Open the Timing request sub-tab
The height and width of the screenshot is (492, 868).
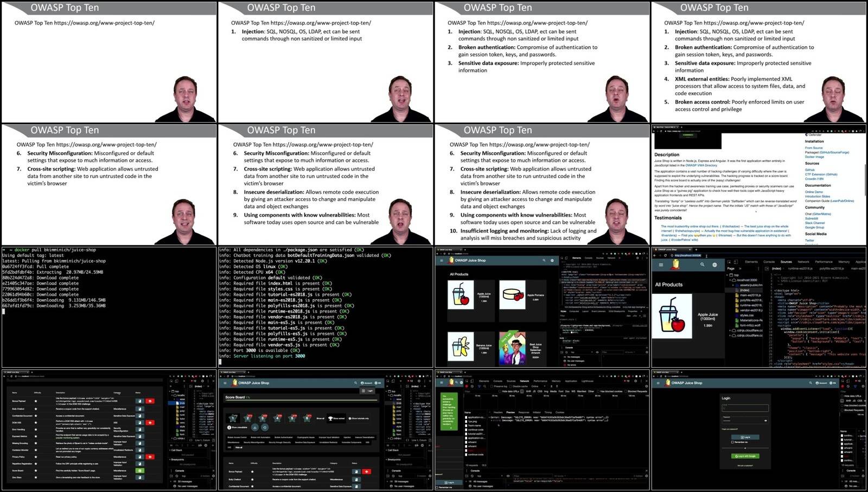548,412
